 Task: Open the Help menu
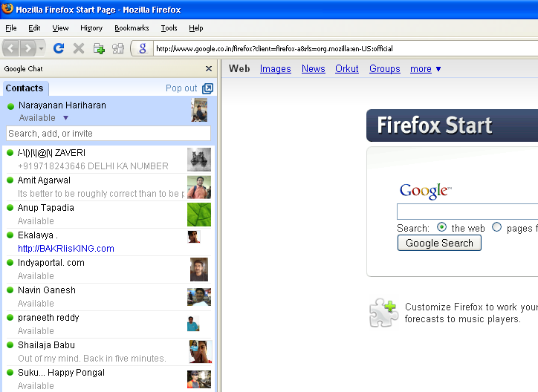tap(196, 28)
